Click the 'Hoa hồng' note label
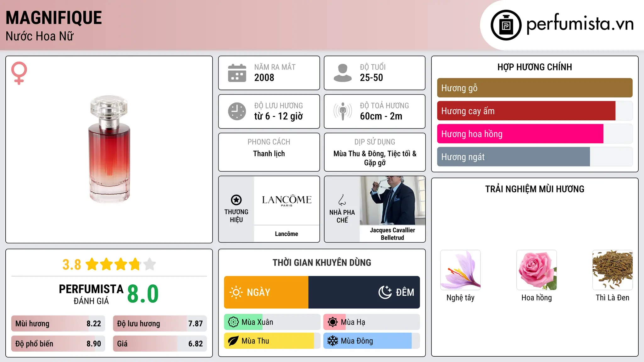644x362 pixels. point(536,298)
